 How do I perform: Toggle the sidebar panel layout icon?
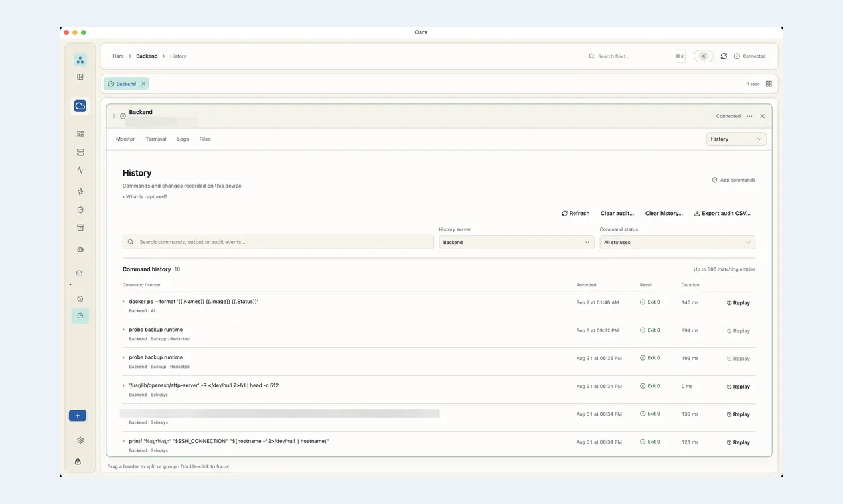pyautogui.click(x=80, y=77)
